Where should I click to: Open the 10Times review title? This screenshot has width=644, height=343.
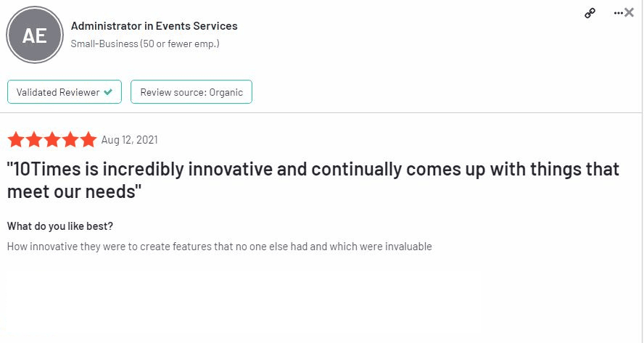pos(313,180)
